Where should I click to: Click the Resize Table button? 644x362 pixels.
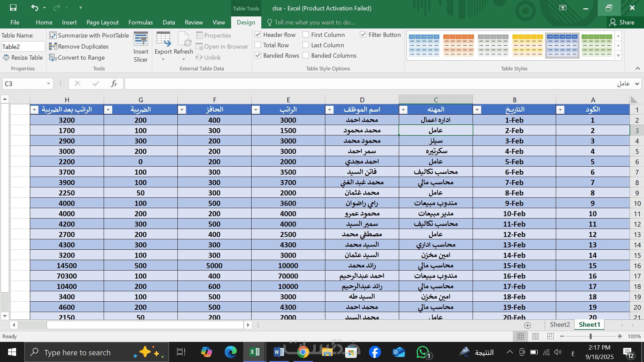pyautogui.click(x=23, y=58)
